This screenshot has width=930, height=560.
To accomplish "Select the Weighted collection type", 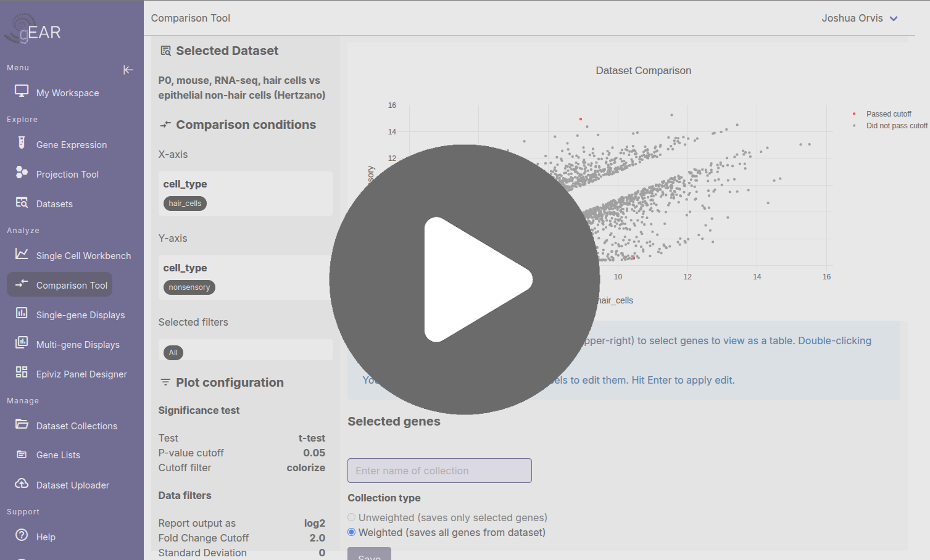I will (x=351, y=532).
